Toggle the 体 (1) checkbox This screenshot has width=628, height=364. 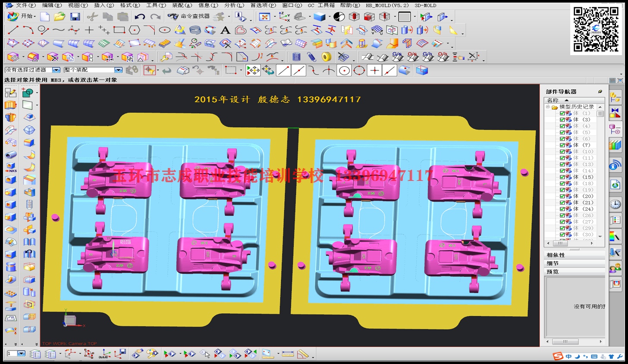tap(562, 113)
